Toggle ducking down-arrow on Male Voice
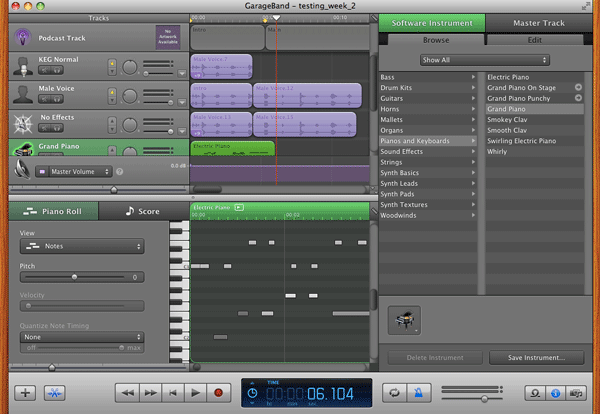The image size is (600, 414). click(x=112, y=100)
